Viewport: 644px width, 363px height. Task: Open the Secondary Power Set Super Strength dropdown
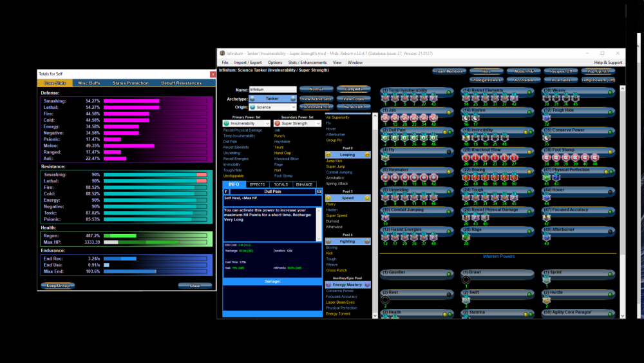coord(297,123)
